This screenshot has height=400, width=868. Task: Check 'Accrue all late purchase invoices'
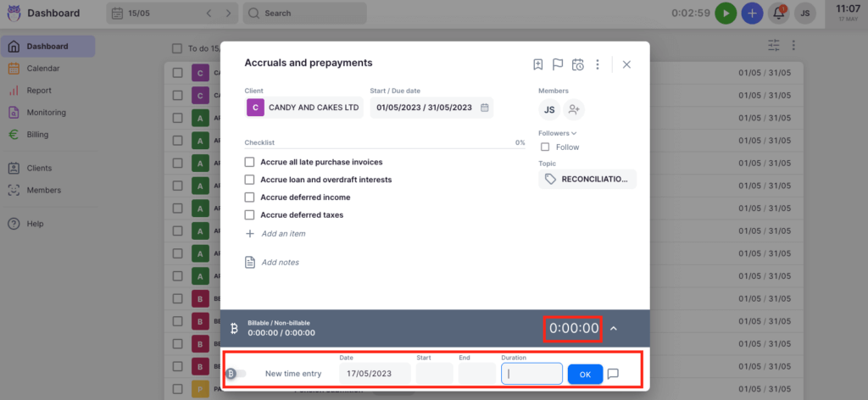250,162
